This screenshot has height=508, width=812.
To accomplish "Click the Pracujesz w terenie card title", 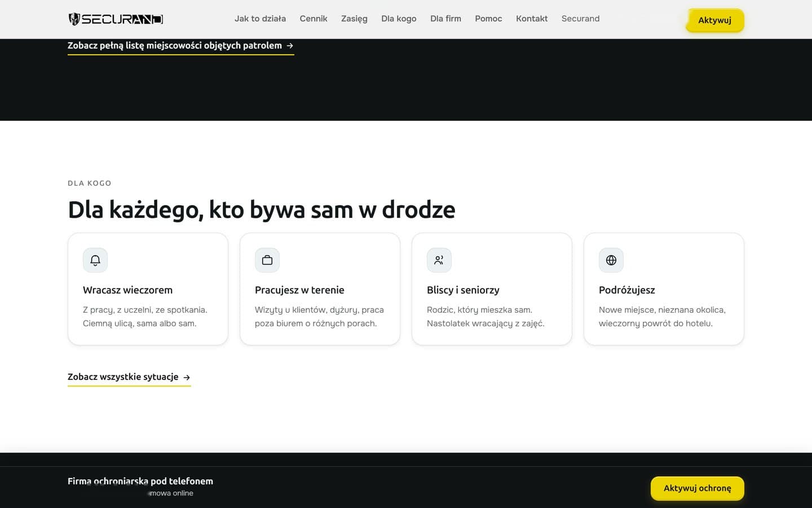I will [299, 290].
